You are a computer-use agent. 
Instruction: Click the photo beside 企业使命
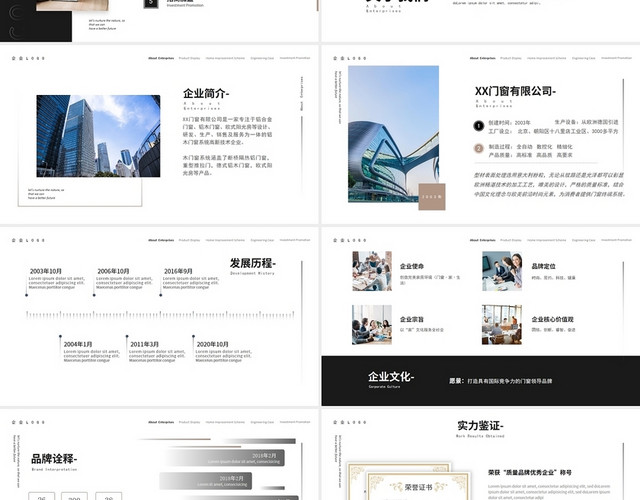tap(372, 271)
